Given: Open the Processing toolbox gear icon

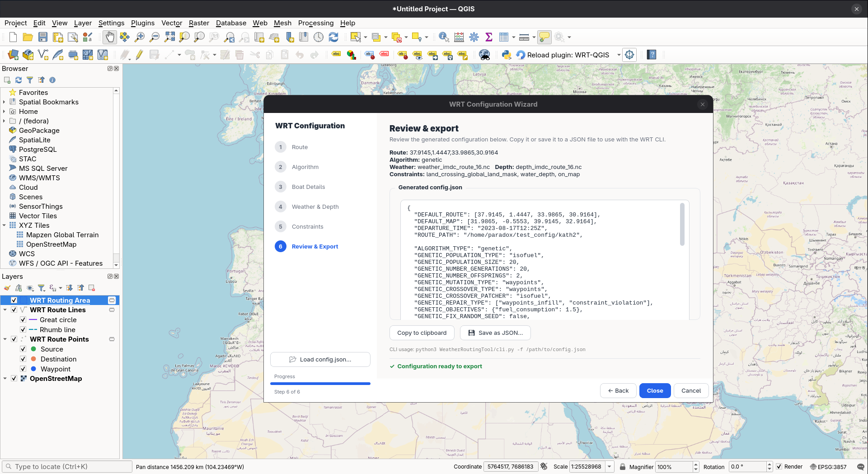Looking at the screenshot, I should [474, 37].
